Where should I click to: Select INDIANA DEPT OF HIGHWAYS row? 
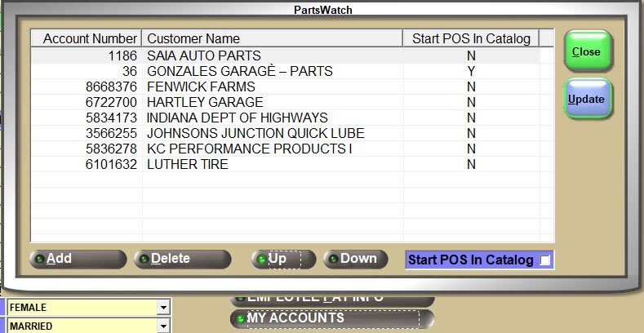pyautogui.click(x=237, y=118)
